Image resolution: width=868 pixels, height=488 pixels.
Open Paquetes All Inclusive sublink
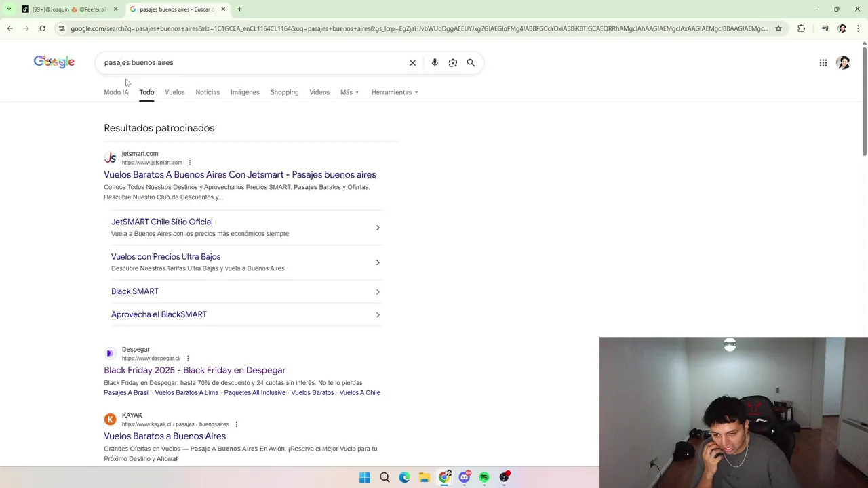tap(255, 392)
